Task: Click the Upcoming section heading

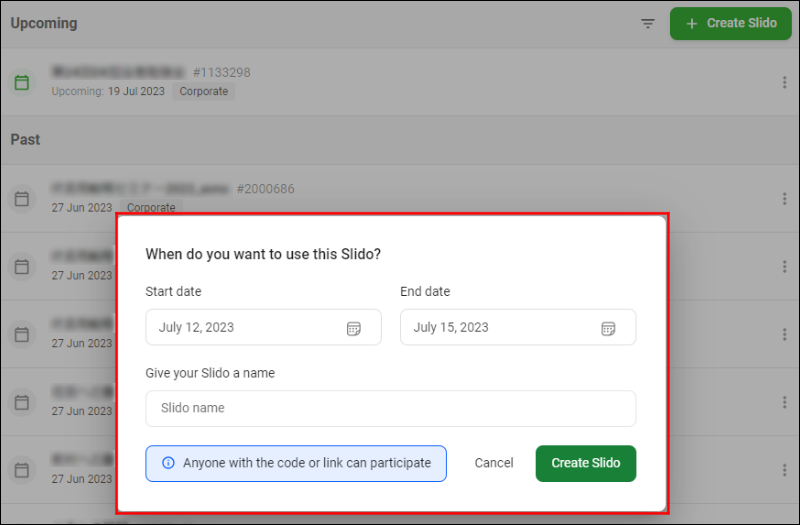Action: [44, 23]
